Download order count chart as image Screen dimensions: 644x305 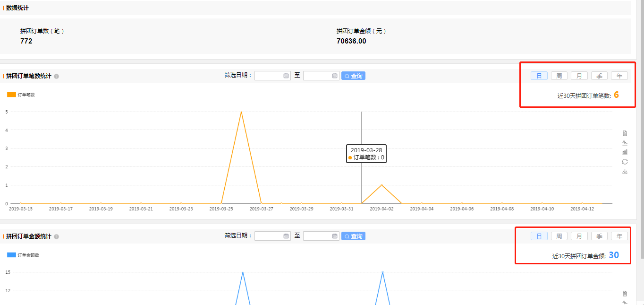click(625, 172)
